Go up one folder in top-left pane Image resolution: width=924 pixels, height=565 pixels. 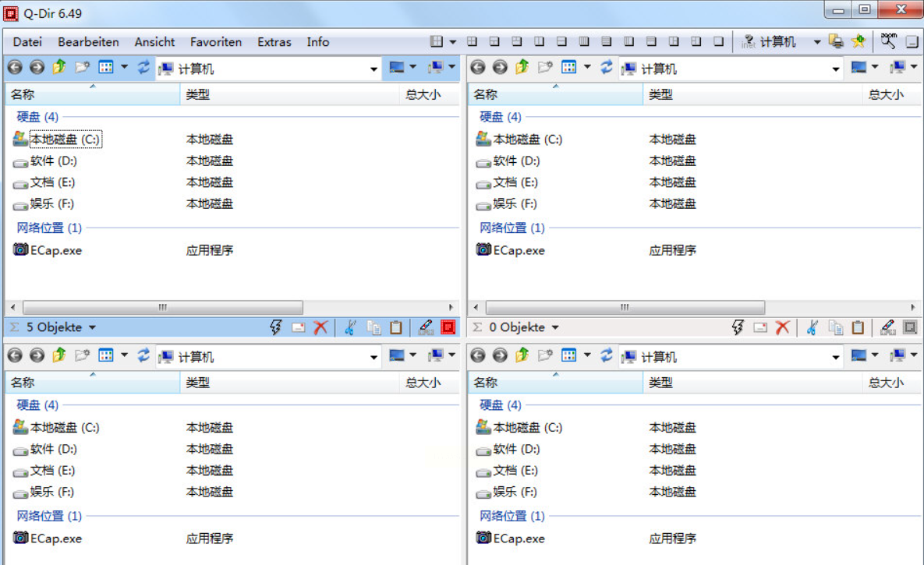click(x=59, y=67)
